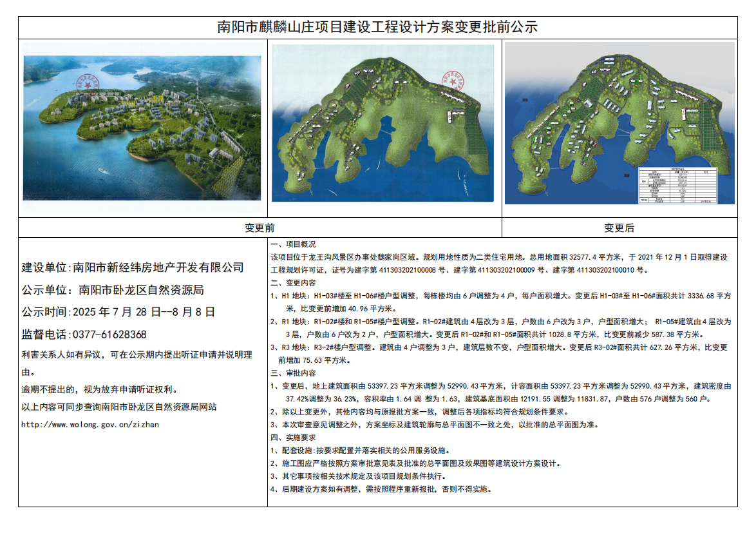Image resolution: width=756 pixels, height=533 pixels.
Task: Click the line 前增加75.63平方米
Action: pos(314,360)
